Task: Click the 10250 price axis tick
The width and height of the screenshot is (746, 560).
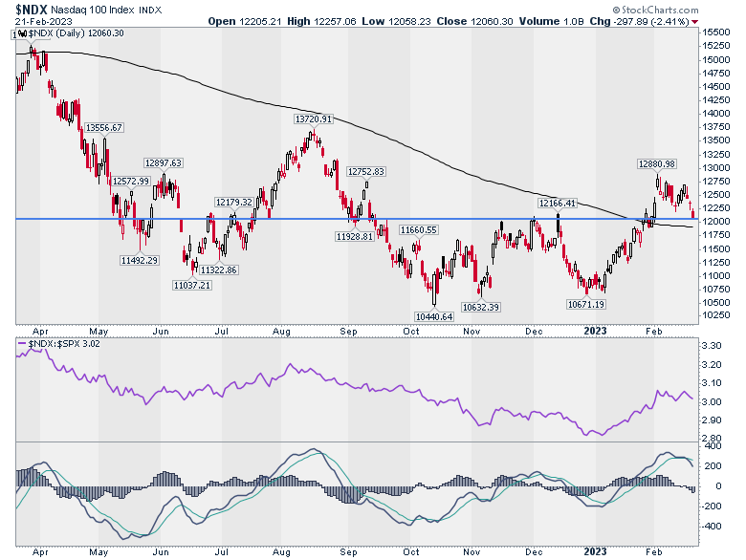Action: 716,315
